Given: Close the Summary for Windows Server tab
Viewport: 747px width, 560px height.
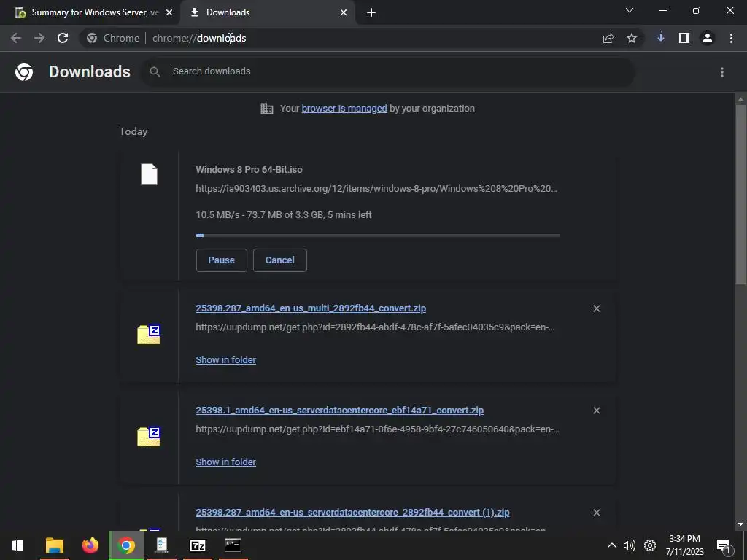Looking at the screenshot, I should tap(169, 12).
